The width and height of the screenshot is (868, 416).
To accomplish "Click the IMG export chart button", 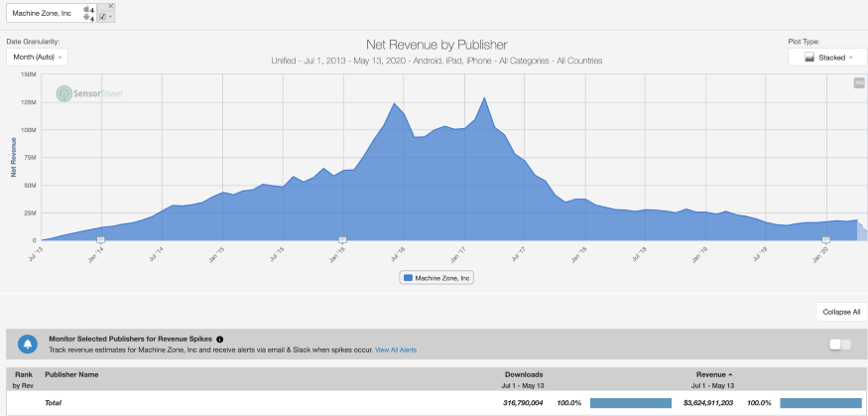I will tap(859, 82).
